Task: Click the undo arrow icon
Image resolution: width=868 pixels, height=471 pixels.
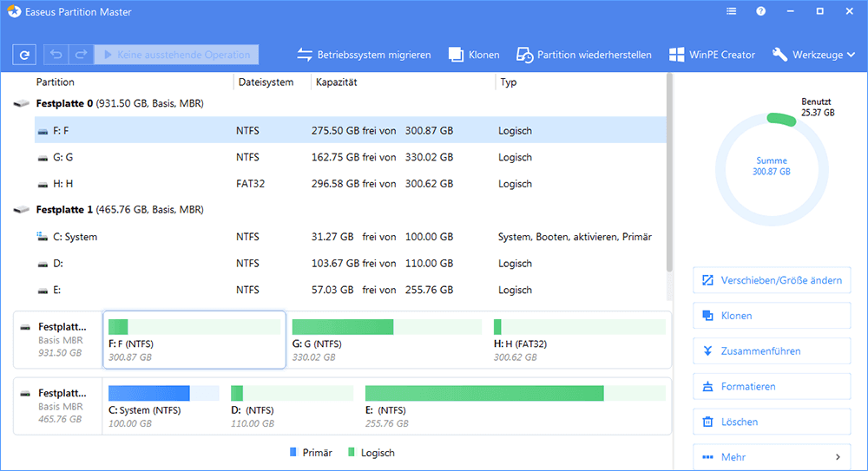Action: tap(56, 55)
